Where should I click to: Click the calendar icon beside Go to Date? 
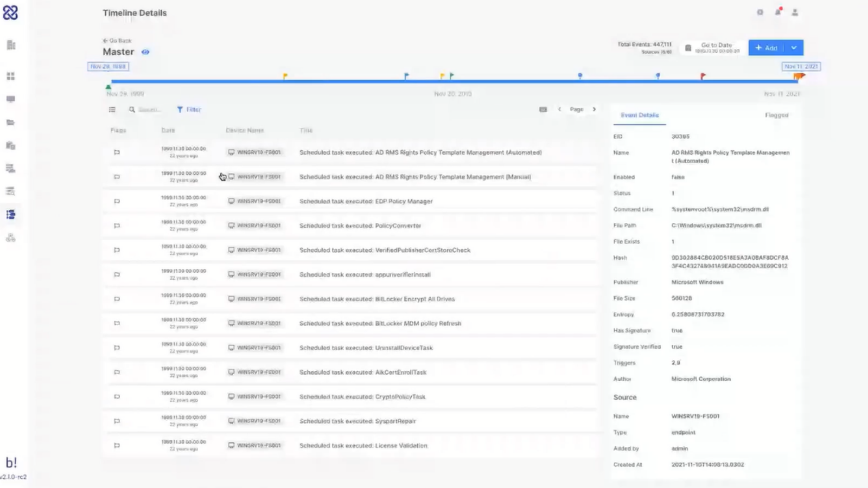pos(688,48)
